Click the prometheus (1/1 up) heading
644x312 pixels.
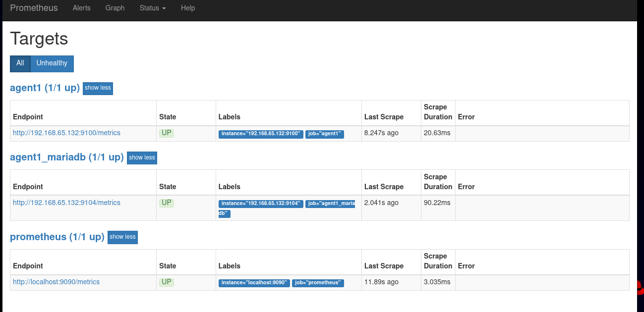click(x=57, y=237)
